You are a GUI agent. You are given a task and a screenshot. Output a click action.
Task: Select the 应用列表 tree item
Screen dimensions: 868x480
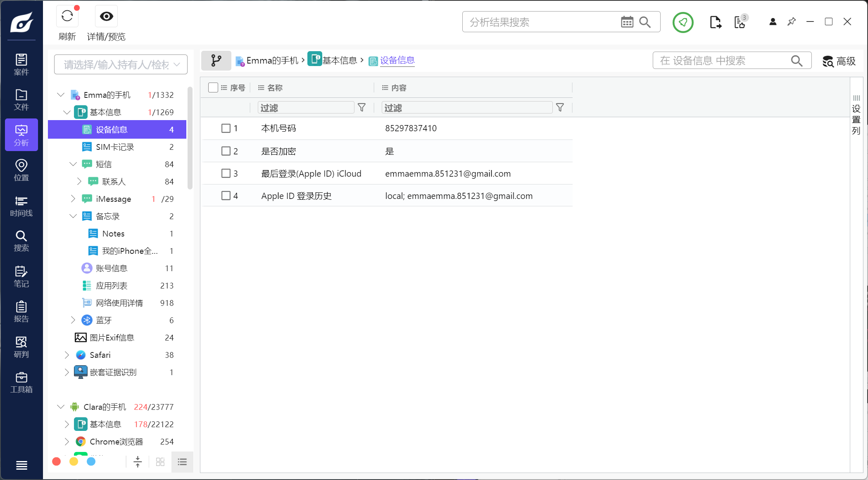[112, 286]
